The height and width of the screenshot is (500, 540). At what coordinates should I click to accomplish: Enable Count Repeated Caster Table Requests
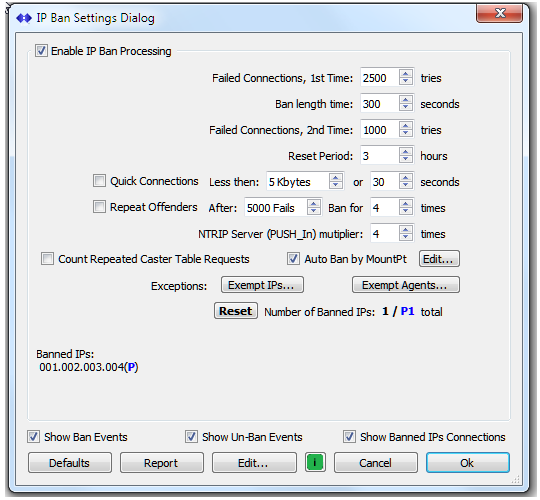(x=48, y=258)
